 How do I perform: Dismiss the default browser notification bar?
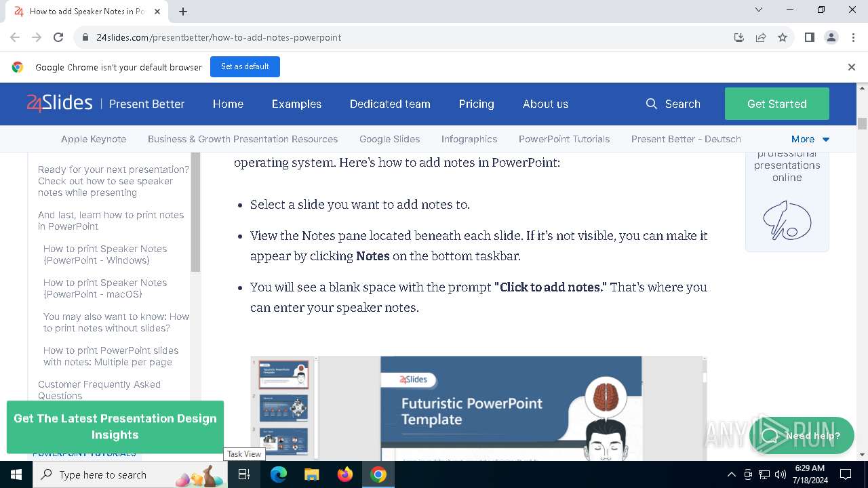pyautogui.click(x=852, y=67)
